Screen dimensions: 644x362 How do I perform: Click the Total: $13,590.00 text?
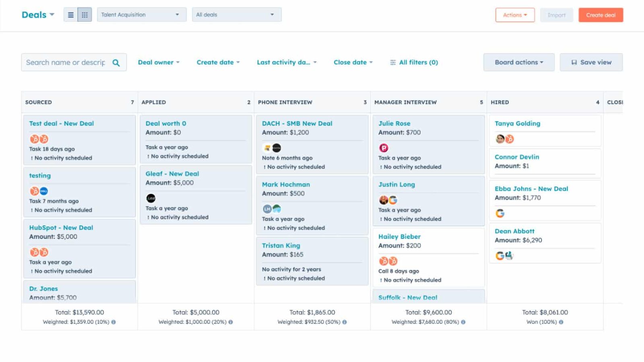tap(79, 313)
